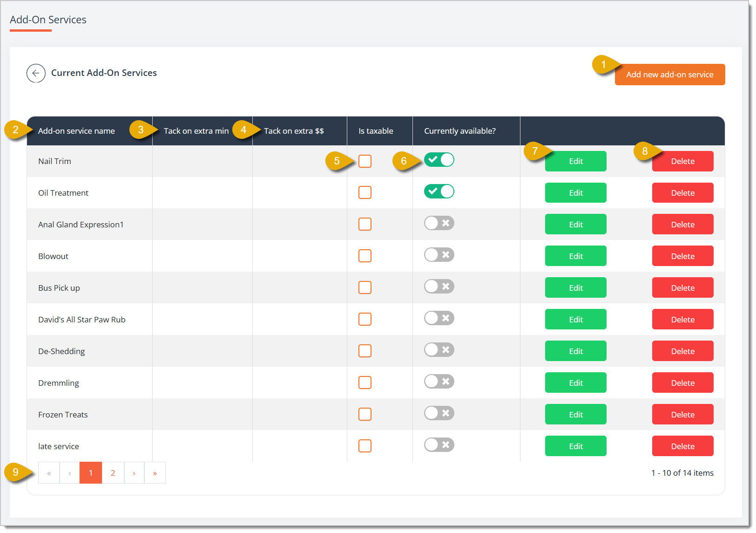Edit the Blowout service

coord(576,256)
